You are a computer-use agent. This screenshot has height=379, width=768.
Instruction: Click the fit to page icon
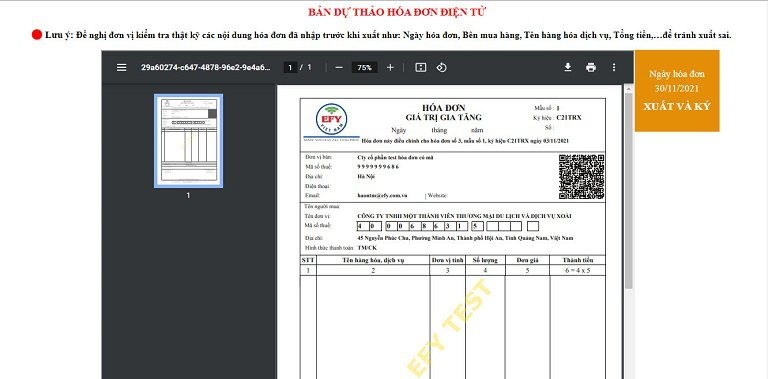coord(420,68)
